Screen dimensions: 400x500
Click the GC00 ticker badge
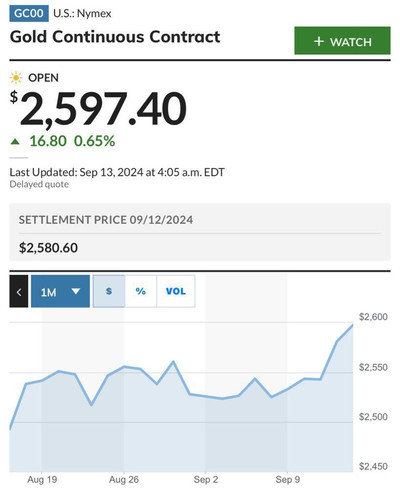pyautogui.click(x=29, y=14)
